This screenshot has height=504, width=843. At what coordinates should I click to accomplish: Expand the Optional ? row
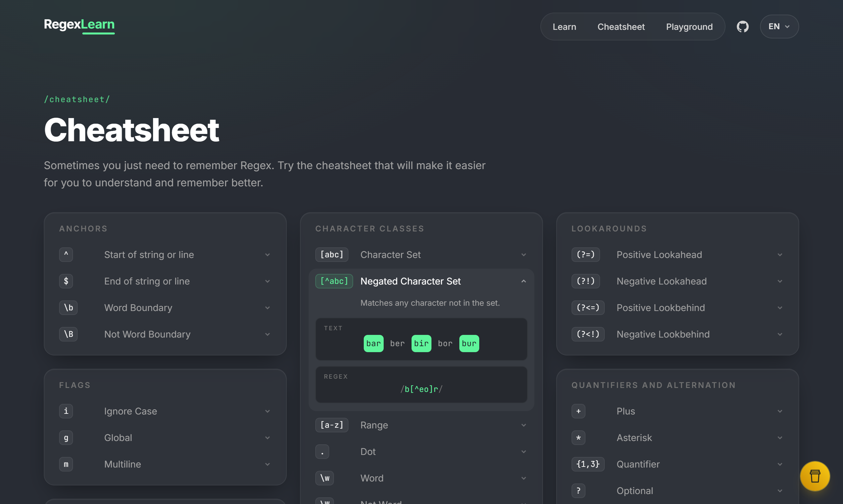(677, 491)
